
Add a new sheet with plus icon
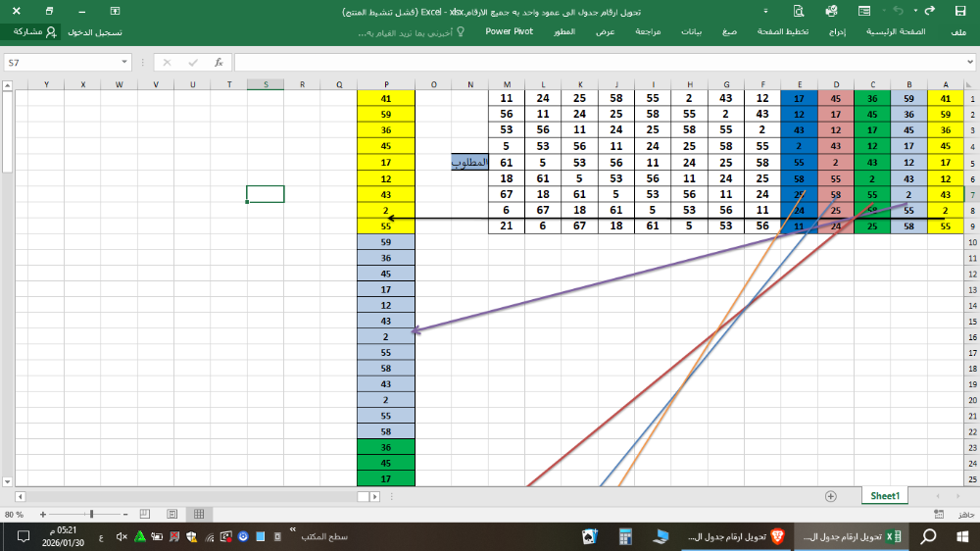click(x=831, y=496)
